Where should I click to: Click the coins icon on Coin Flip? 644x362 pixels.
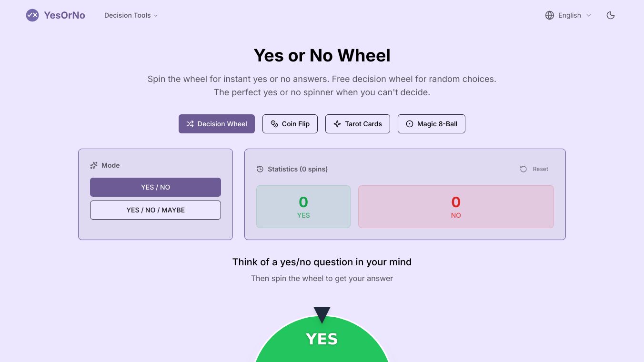[x=274, y=124]
